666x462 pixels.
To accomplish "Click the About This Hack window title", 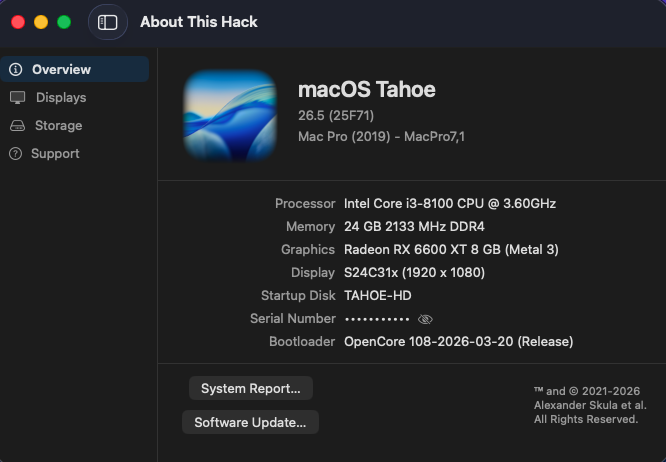I will (x=199, y=22).
